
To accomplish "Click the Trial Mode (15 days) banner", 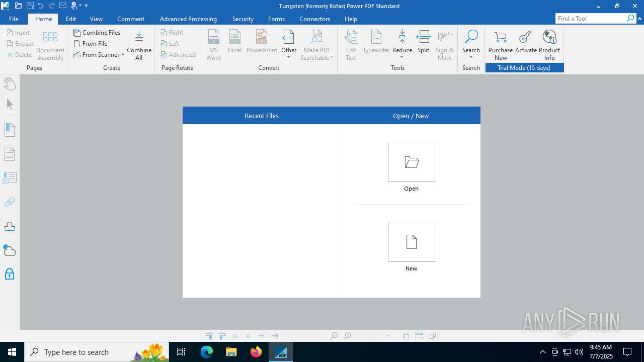I will click(x=524, y=68).
